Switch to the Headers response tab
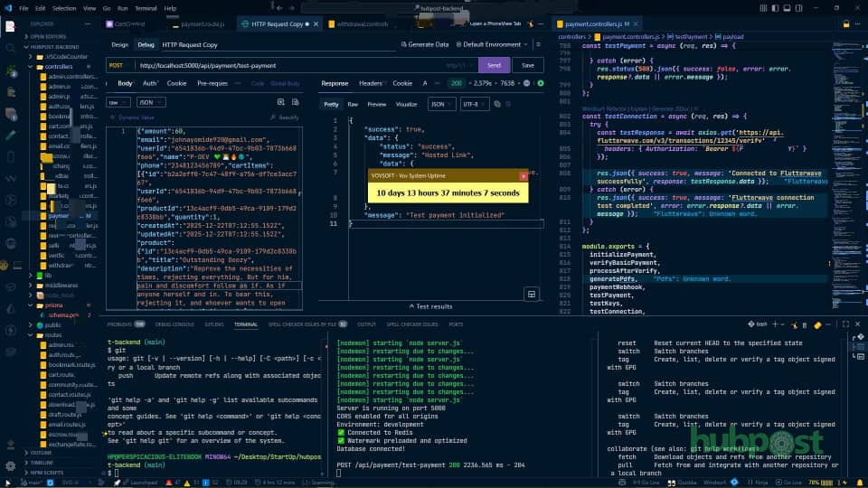Image resolution: width=868 pixels, height=488 pixels. (x=371, y=83)
